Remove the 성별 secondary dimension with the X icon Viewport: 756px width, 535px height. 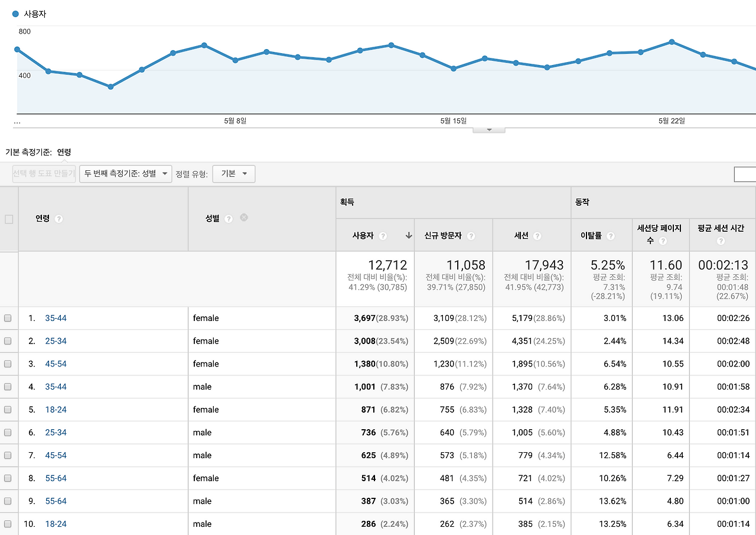[244, 218]
